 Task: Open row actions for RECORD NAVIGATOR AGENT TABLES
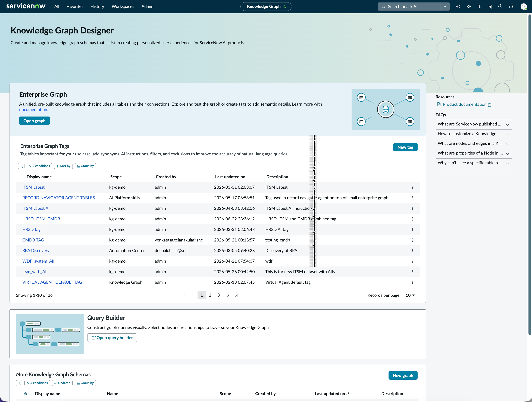coord(412,198)
